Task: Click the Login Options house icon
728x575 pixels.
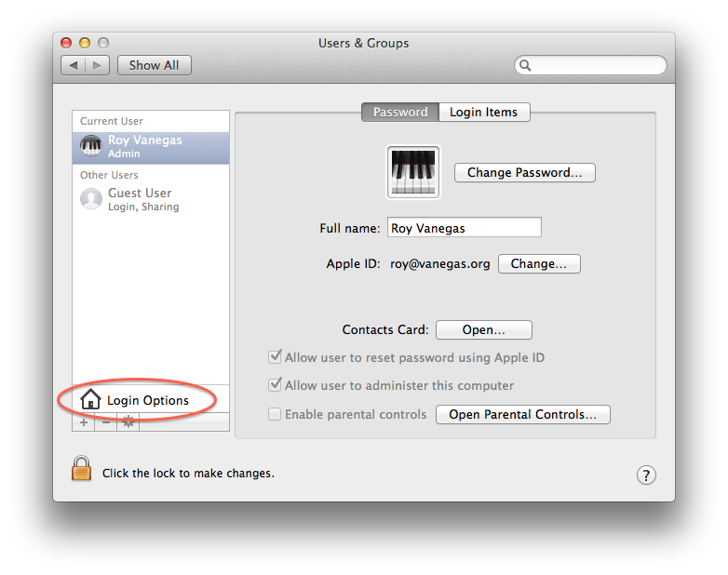Action: click(90, 400)
